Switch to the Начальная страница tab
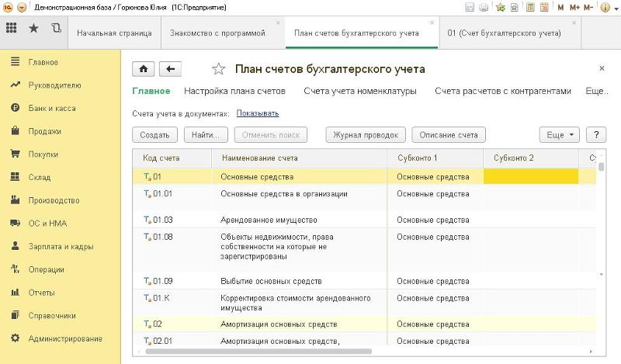Image resolution: width=621 pixels, height=364 pixels. point(114,33)
